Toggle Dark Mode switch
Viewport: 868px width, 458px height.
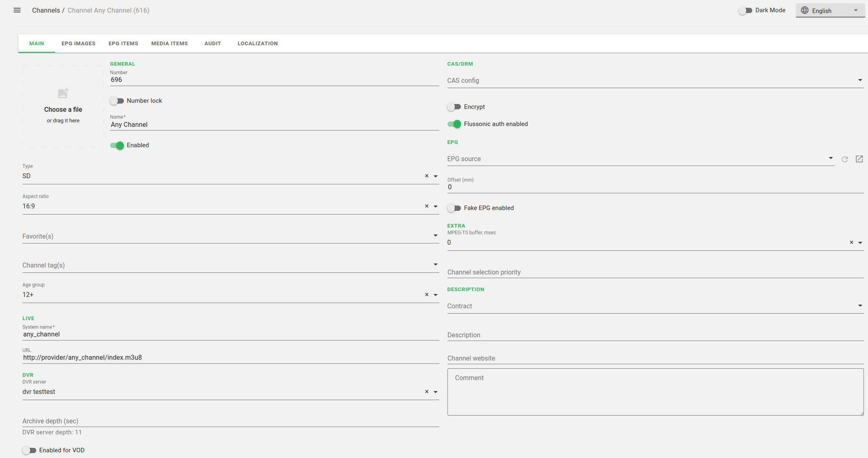[745, 11]
